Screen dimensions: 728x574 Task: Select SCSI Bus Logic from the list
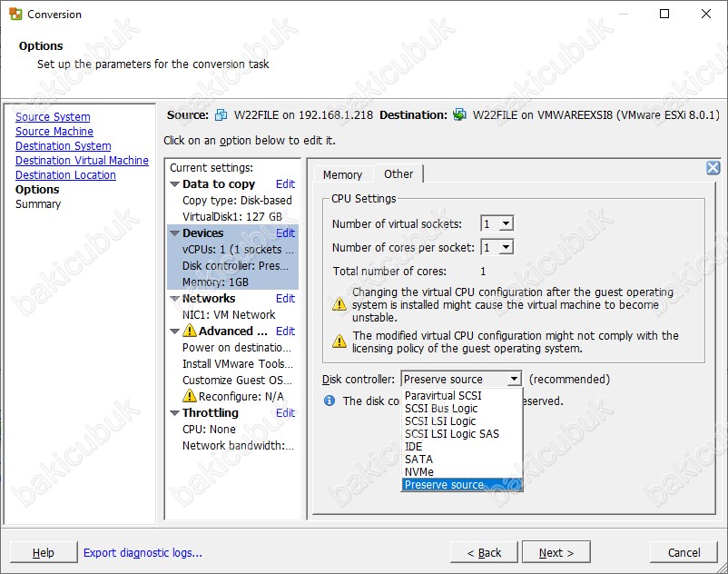(x=462, y=408)
